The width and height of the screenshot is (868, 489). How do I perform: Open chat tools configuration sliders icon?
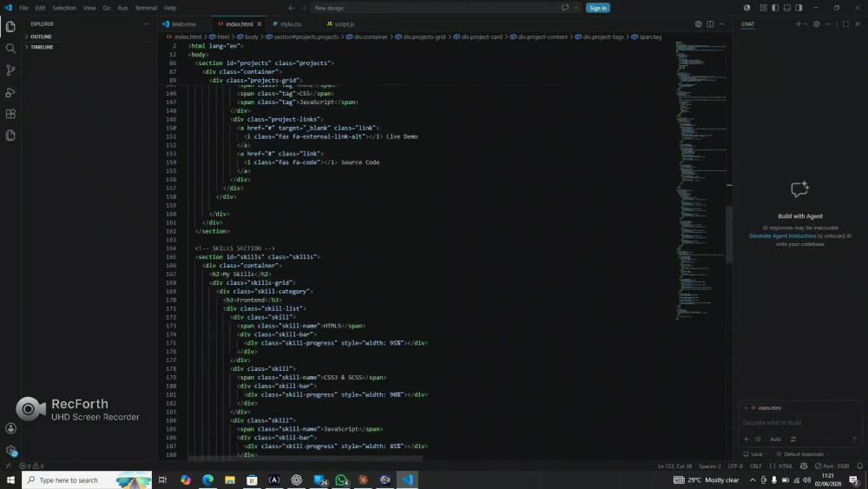pyautogui.click(x=792, y=439)
